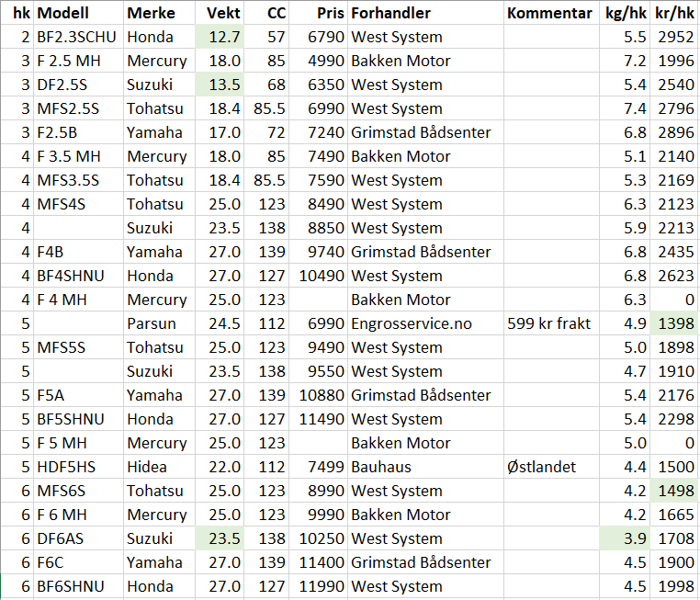Select price cell 11400
The image size is (700, 600).
pyautogui.click(x=318, y=562)
